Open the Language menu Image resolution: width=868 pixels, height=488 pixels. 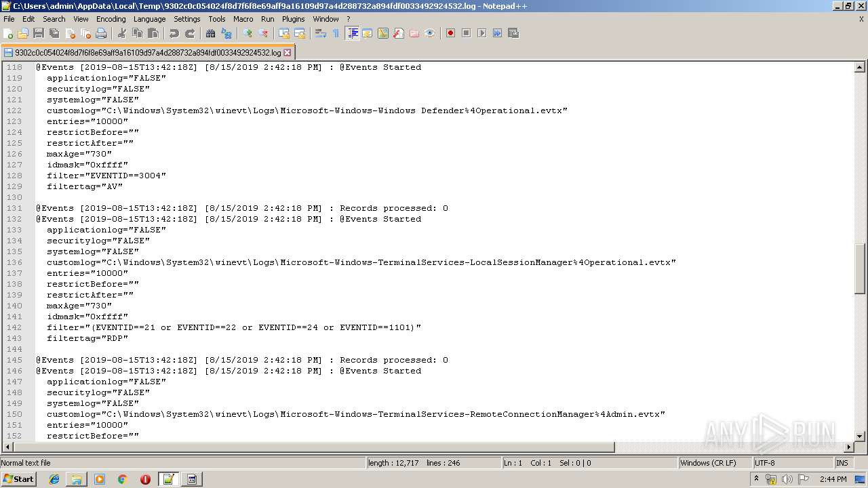(x=149, y=19)
